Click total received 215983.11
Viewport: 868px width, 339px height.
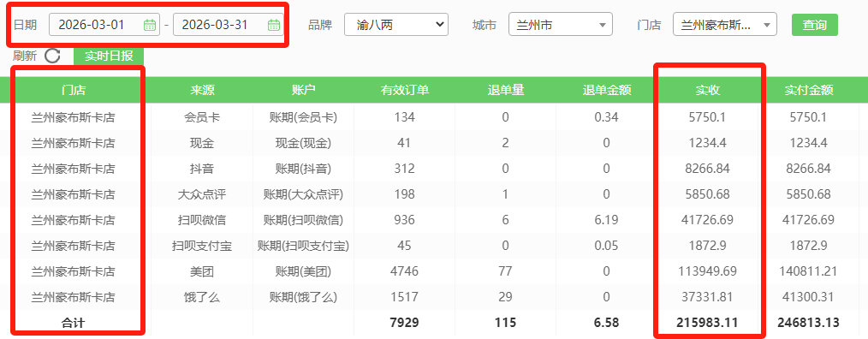[707, 323]
